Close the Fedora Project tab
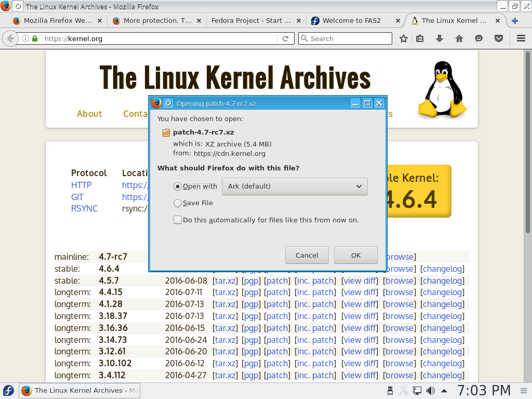The height and width of the screenshot is (399, 532). pos(299,21)
